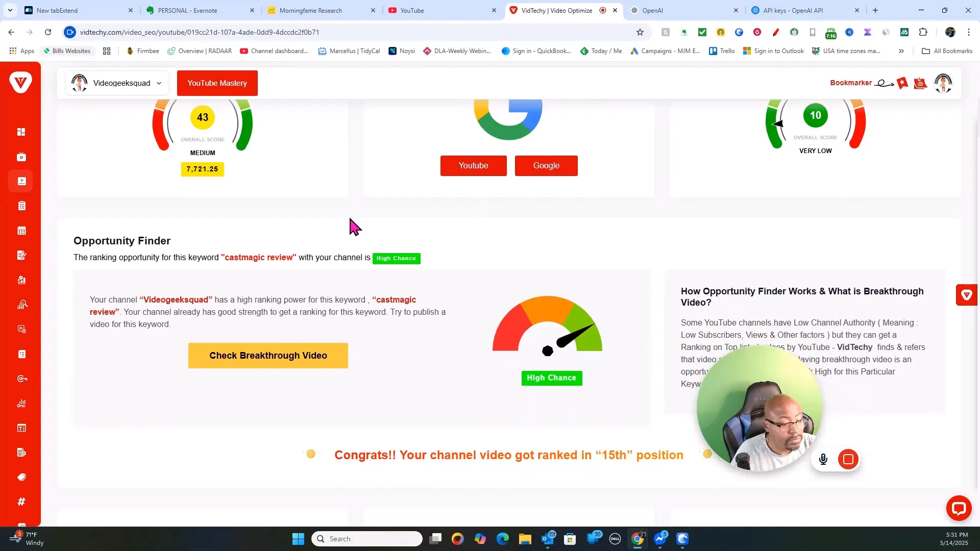Click the green checkmark extension icon
The height and width of the screenshot is (551, 980).
pos(702,32)
